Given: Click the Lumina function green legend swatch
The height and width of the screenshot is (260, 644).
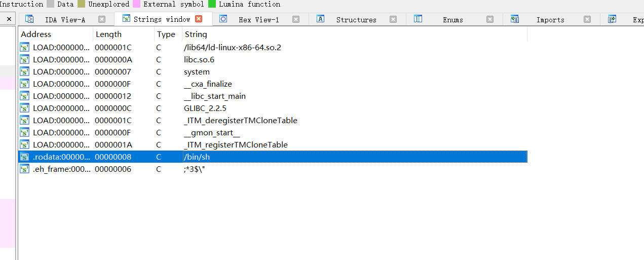Looking at the screenshot, I should point(212,4).
